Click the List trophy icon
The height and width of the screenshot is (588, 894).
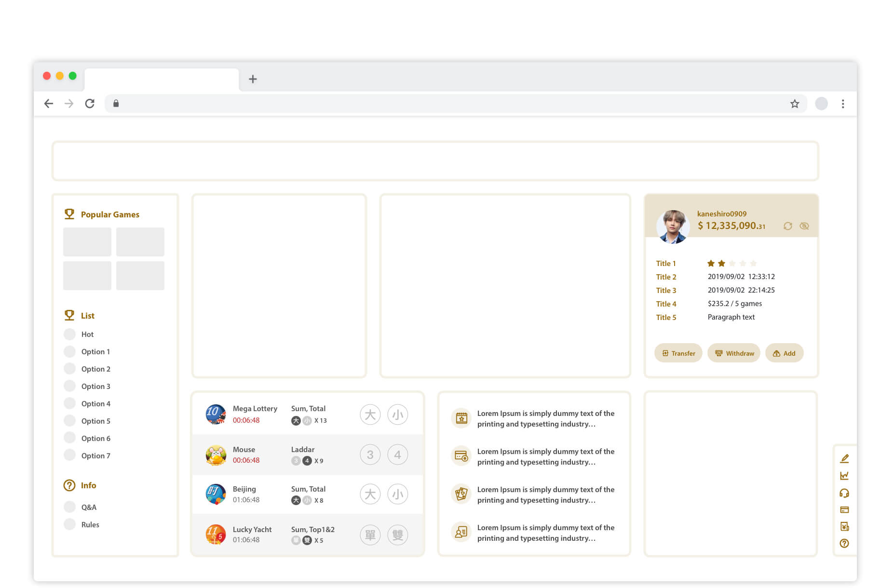[69, 315]
